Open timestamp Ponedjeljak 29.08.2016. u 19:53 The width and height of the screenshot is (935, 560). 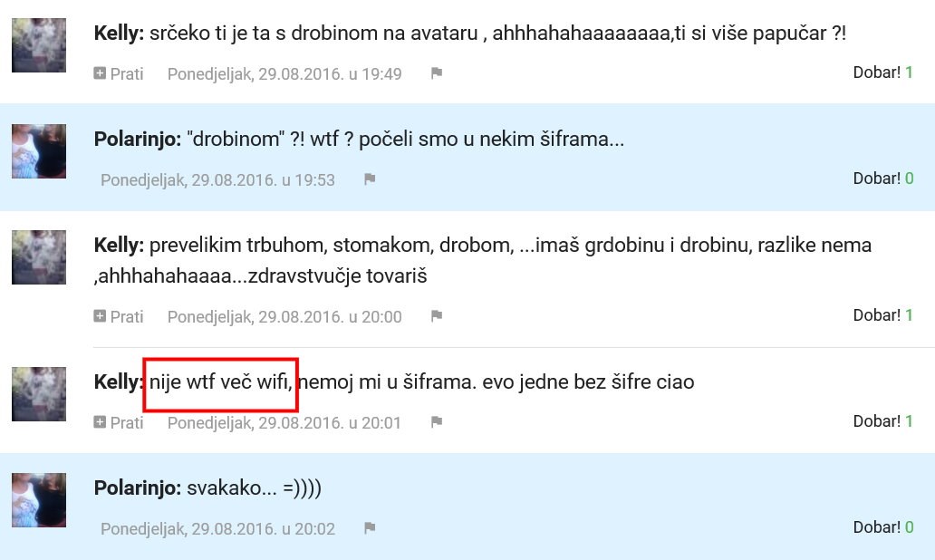[x=217, y=180]
